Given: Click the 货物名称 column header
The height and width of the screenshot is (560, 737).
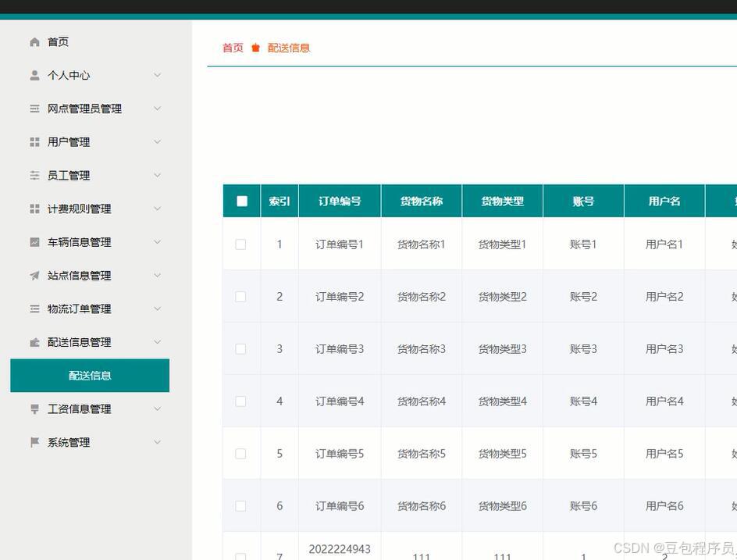Looking at the screenshot, I should [422, 202].
